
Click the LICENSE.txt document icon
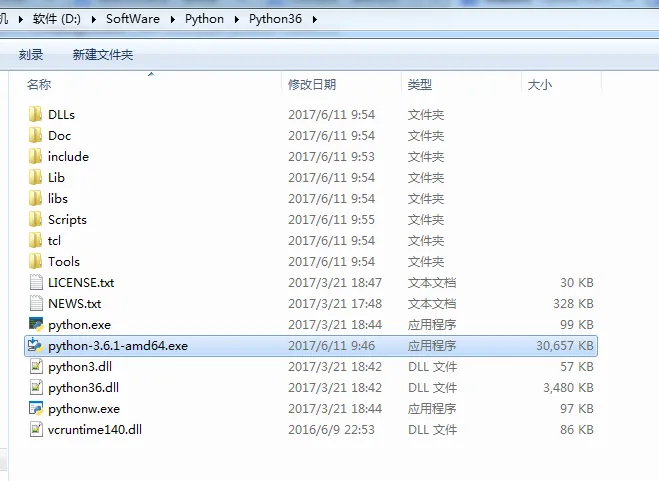pos(36,283)
